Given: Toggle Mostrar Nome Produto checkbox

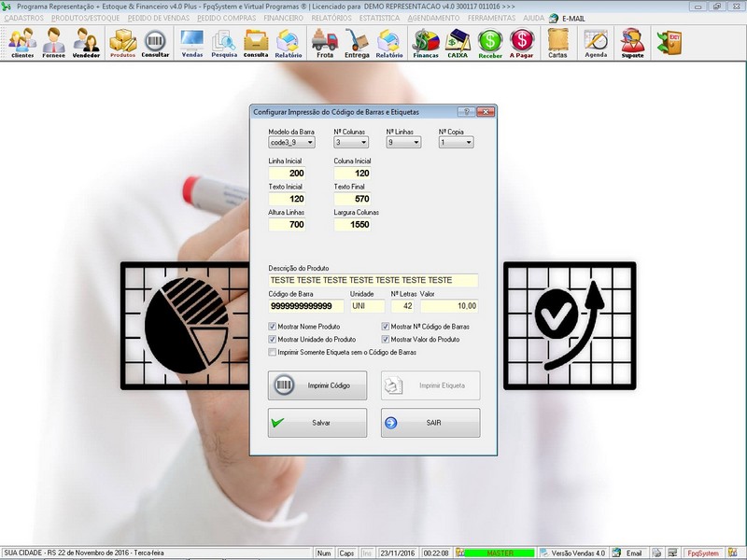Looking at the screenshot, I should click(x=273, y=327).
